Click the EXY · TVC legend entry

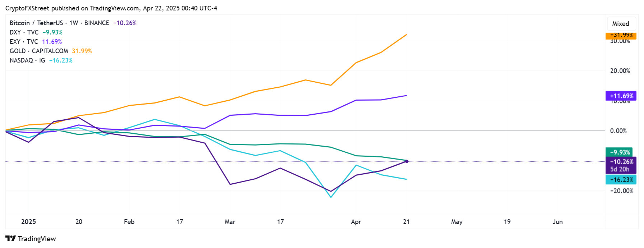click(x=24, y=42)
